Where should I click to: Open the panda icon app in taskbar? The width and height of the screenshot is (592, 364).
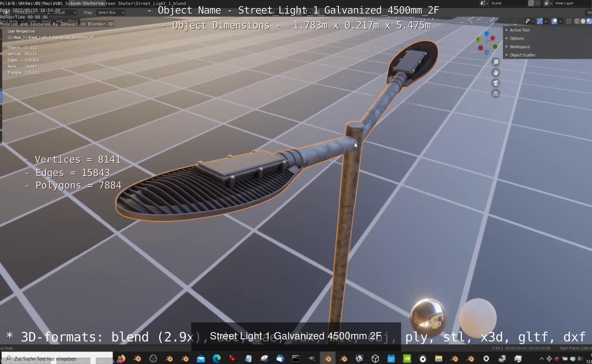pos(359,359)
